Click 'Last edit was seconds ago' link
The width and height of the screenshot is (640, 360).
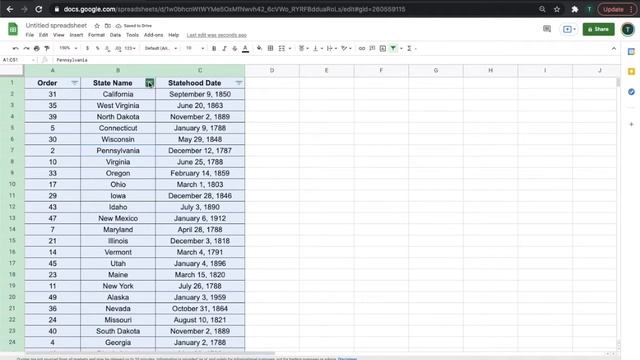pos(217,35)
